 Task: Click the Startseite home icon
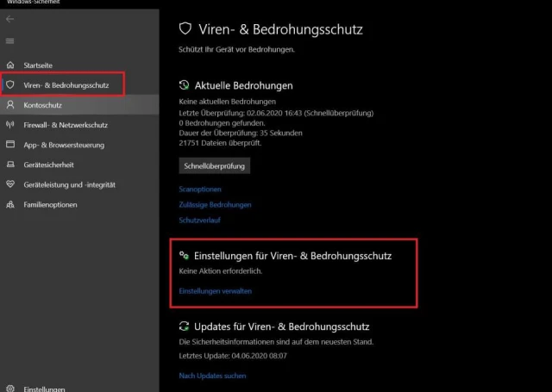tap(10, 65)
